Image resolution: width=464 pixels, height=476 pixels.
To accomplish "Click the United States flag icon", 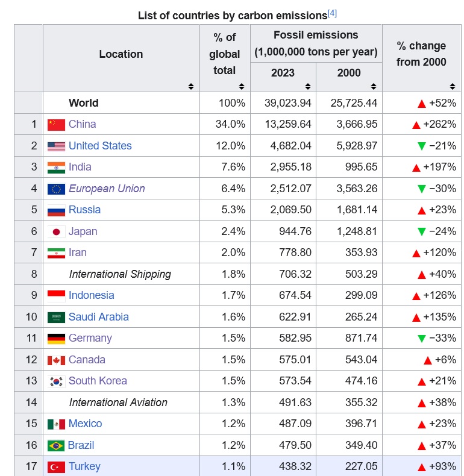I will 56,146.
